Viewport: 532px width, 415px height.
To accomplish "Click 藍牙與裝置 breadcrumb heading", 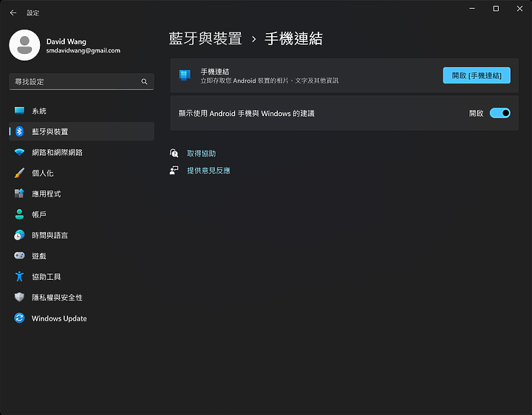I will [205, 38].
